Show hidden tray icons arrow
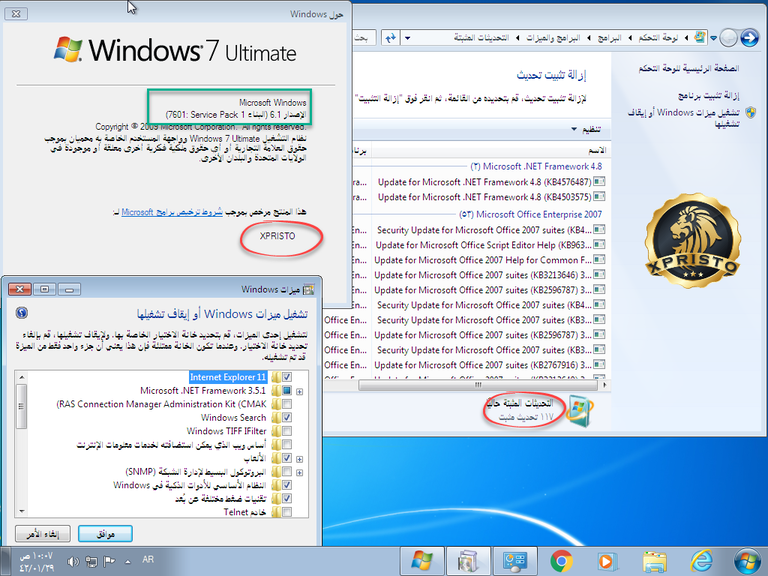 point(128,562)
